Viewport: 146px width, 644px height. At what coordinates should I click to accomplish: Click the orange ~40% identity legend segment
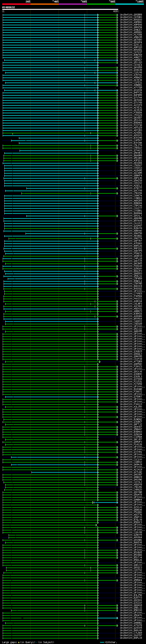[x=45, y=4]
